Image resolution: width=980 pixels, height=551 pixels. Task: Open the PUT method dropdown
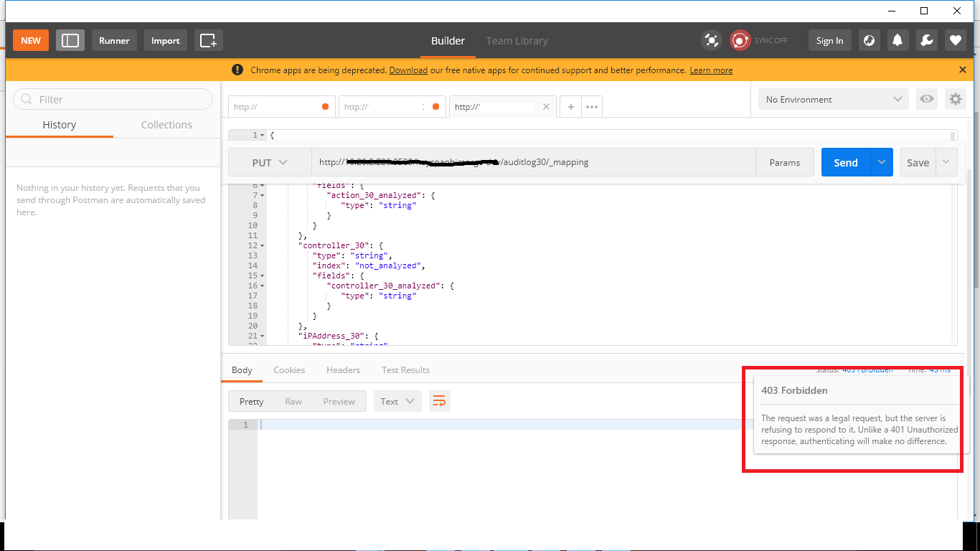point(270,163)
